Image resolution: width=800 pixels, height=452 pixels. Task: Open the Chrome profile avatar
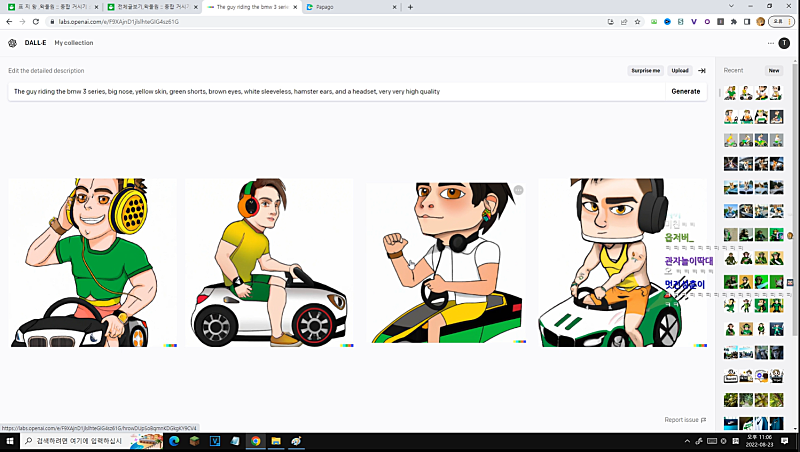coord(760,22)
